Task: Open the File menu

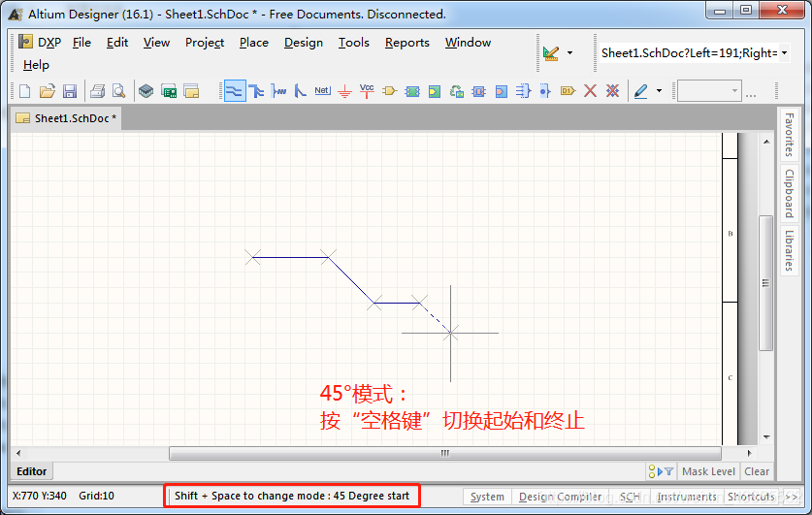Action: [81, 43]
